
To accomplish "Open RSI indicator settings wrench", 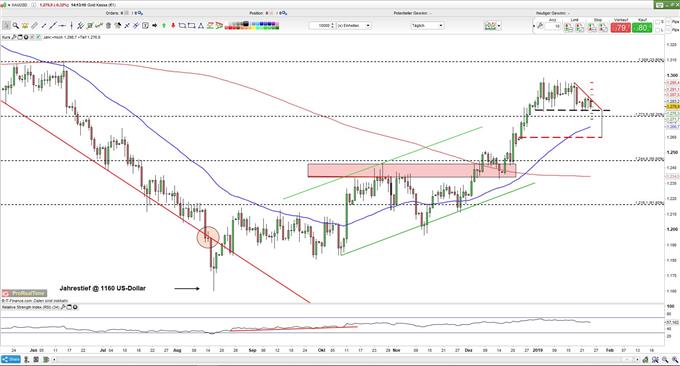I will [x=63, y=307].
